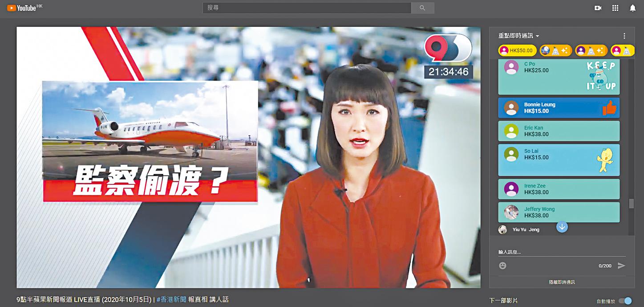This screenshot has width=644, height=307.
Task: Open the notifications bell
Action: 632,8
